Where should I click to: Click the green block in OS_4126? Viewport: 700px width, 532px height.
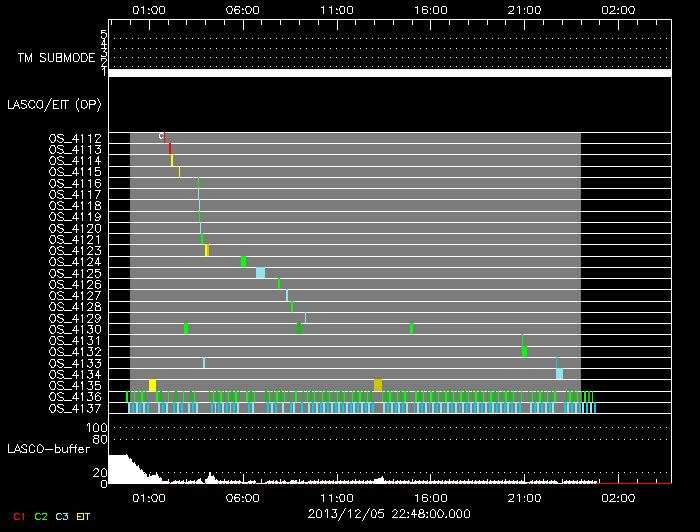coord(279,284)
